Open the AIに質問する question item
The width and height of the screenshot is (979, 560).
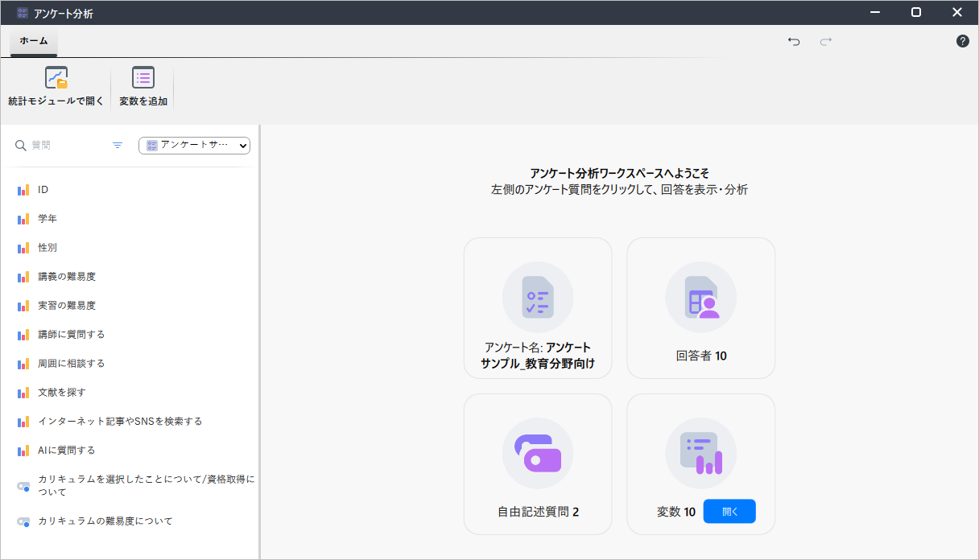67,451
